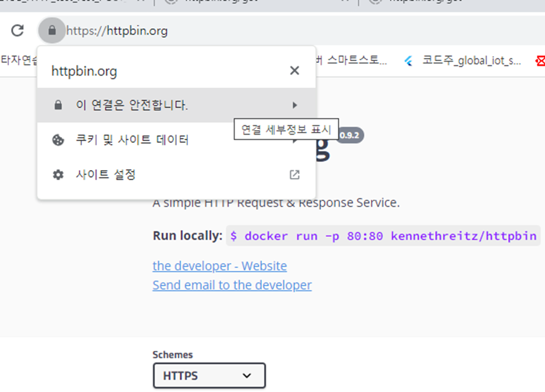Click the 0.9.2 version badge
This screenshot has height=392, width=545.
click(x=350, y=135)
